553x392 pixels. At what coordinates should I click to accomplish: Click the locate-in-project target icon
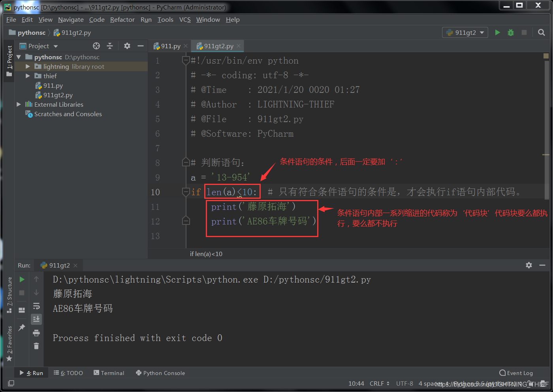96,46
